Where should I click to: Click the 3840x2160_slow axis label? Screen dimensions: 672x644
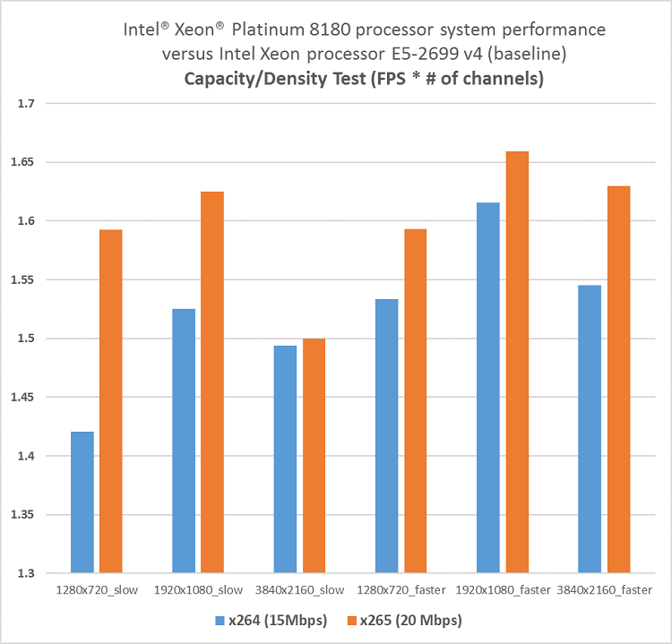[299, 590]
